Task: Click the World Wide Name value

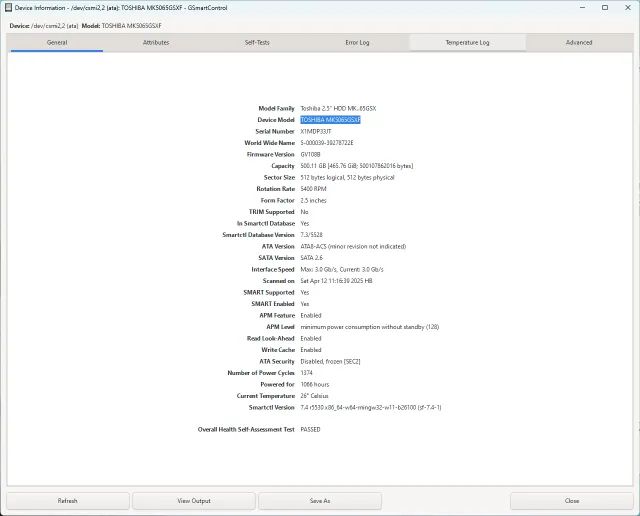Action: coord(327,143)
